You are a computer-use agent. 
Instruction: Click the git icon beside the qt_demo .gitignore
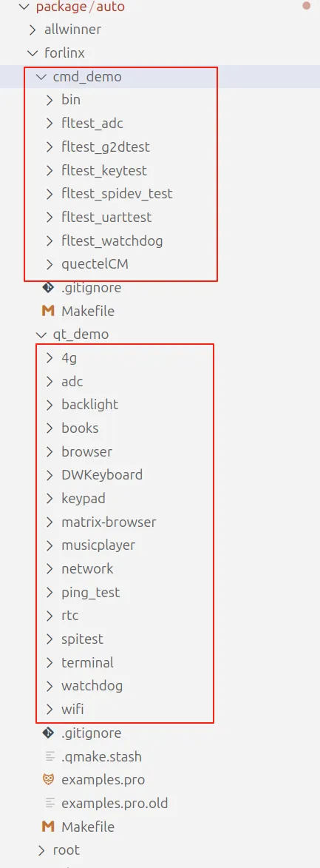(49, 733)
